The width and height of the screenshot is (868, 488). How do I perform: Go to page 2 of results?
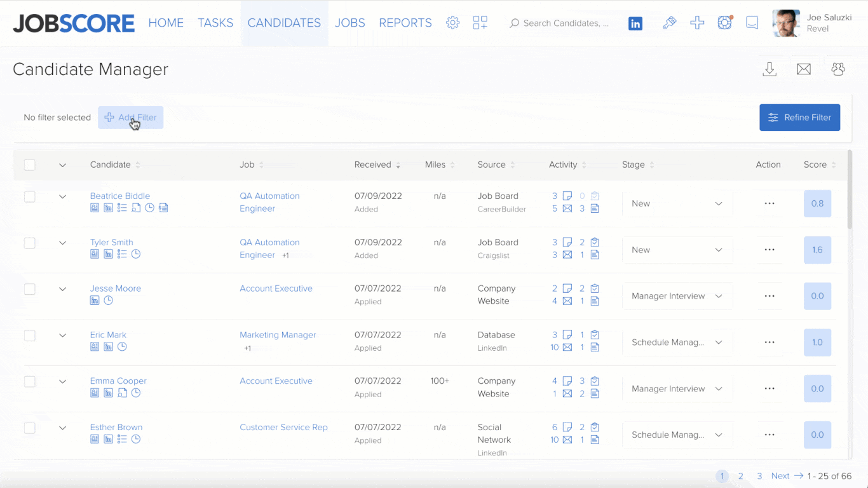741,476
